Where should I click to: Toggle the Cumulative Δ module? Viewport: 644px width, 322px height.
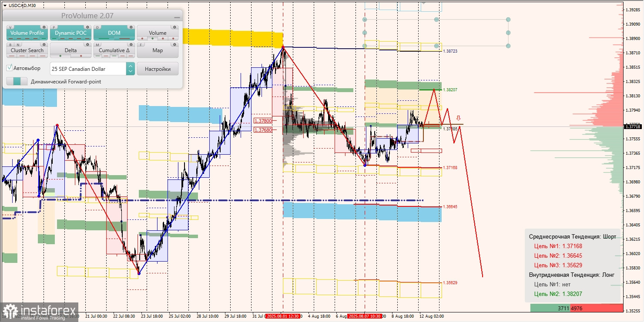[114, 50]
